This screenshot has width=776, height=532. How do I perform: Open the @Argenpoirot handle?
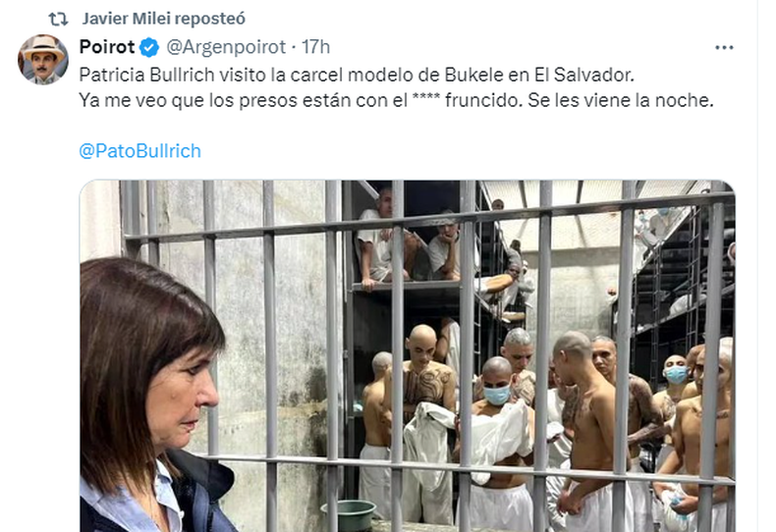point(226,47)
